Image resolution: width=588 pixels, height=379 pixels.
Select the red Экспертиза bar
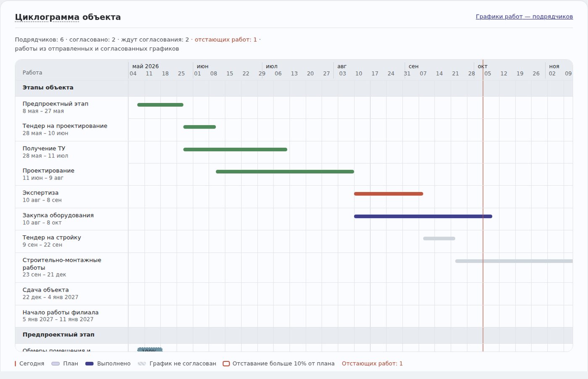point(388,194)
